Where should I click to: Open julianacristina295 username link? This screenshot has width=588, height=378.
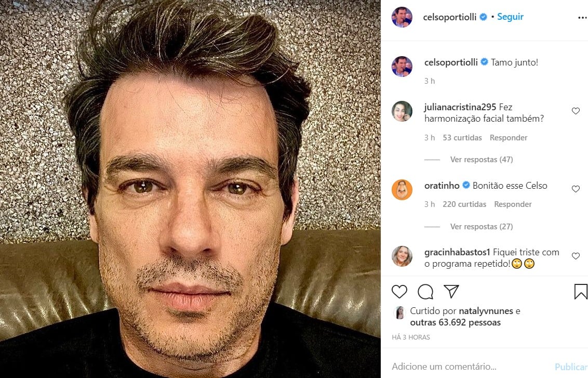460,107
